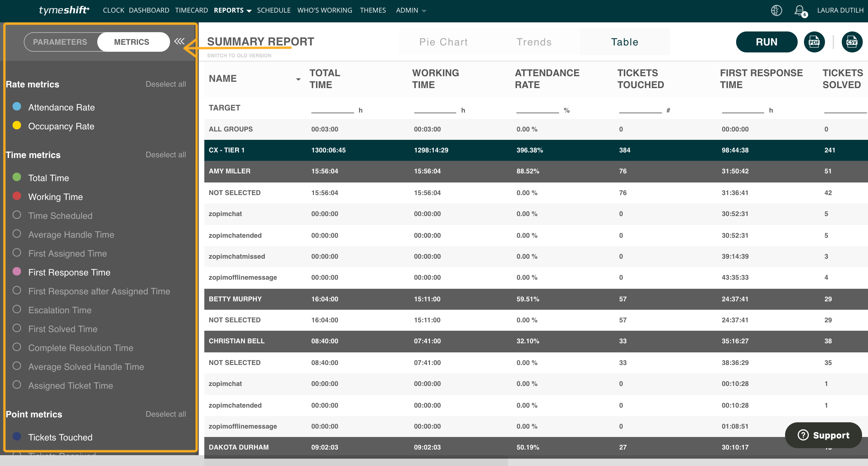Open the Timecard page
Image resolution: width=868 pixels, height=466 pixels.
(x=191, y=10)
